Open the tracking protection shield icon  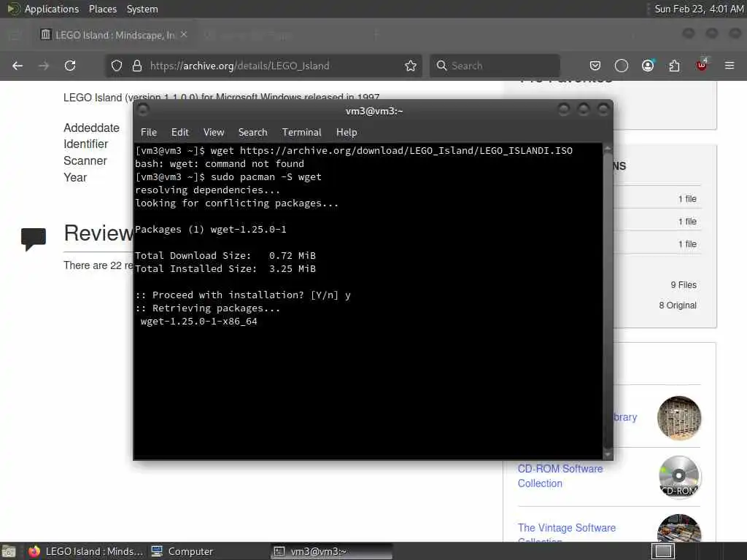pos(117,66)
